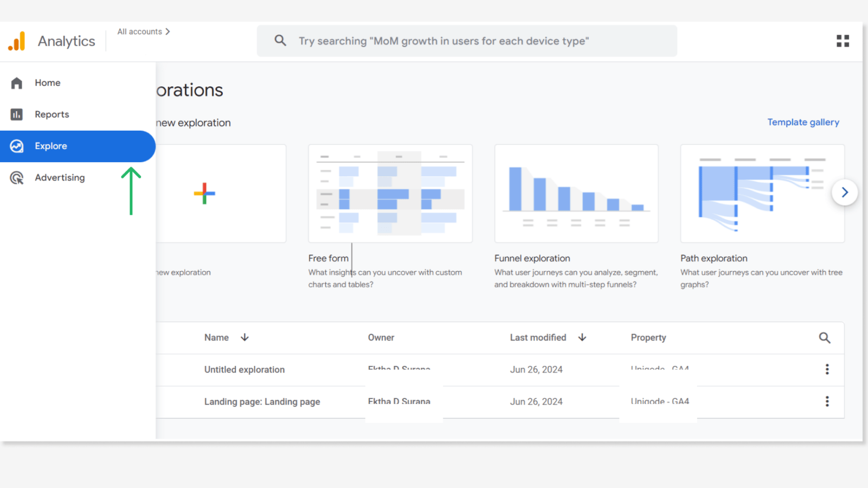
Task: Open the three-dot menu for Untitled exploration
Action: pyautogui.click(x=827, y=369)
